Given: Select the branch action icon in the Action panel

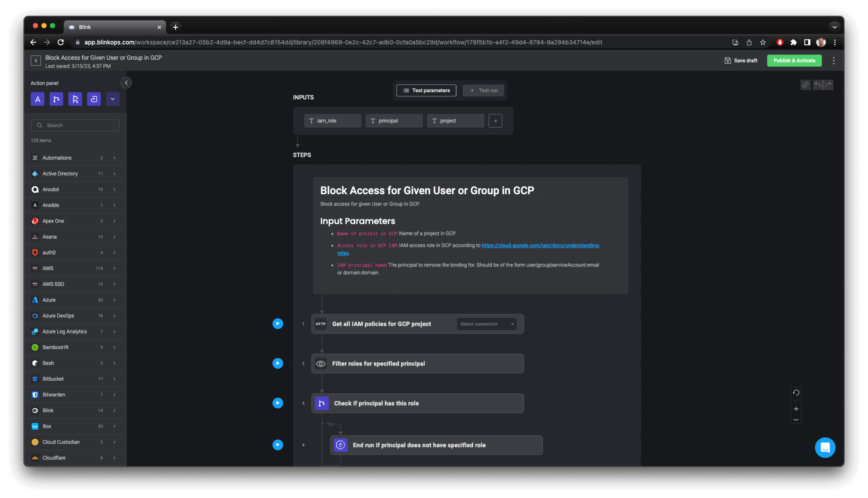Looking at the screenshot, I should 56,99.
